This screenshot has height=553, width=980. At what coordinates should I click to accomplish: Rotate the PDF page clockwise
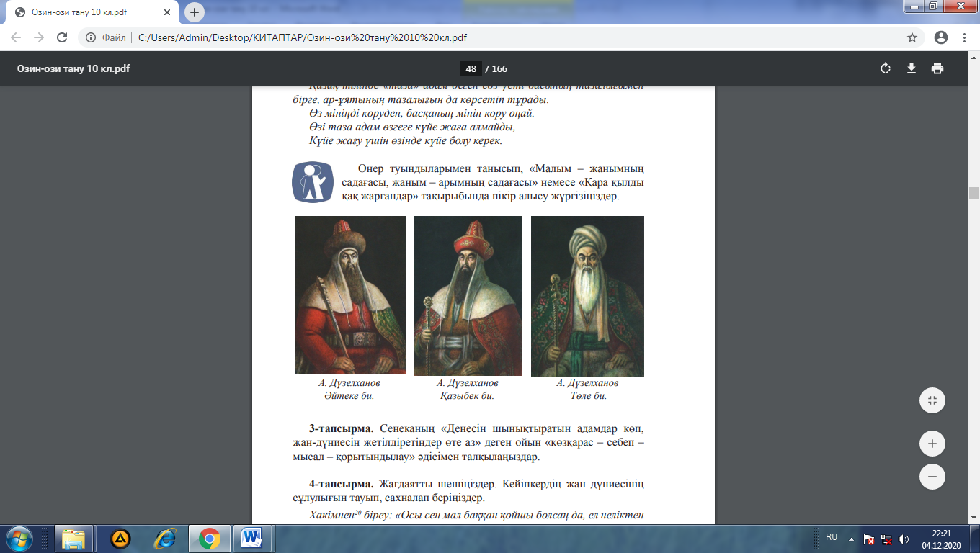886,68
